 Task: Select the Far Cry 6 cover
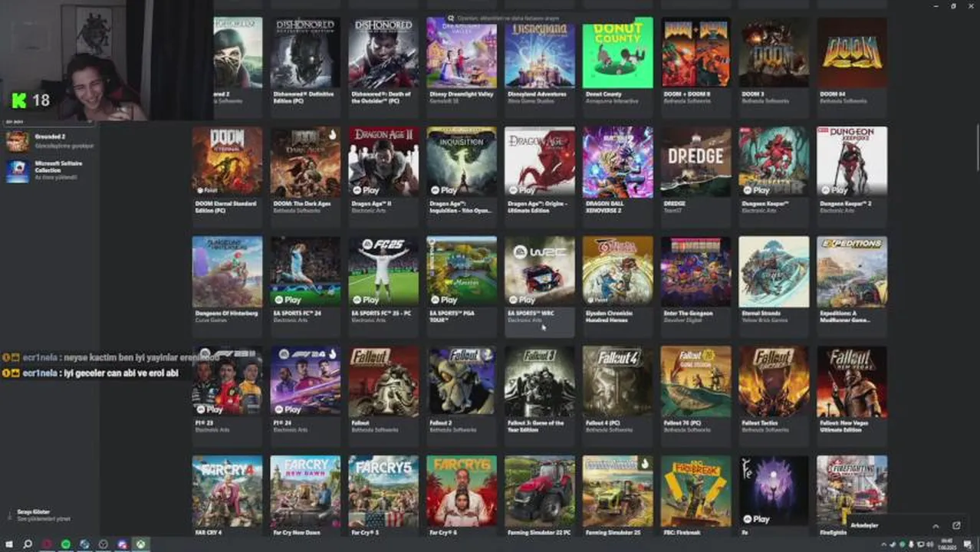462,491
